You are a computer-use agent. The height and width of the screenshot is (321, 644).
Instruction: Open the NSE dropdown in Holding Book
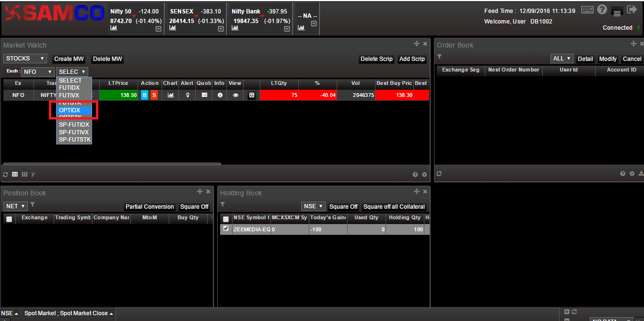point(314,206)
